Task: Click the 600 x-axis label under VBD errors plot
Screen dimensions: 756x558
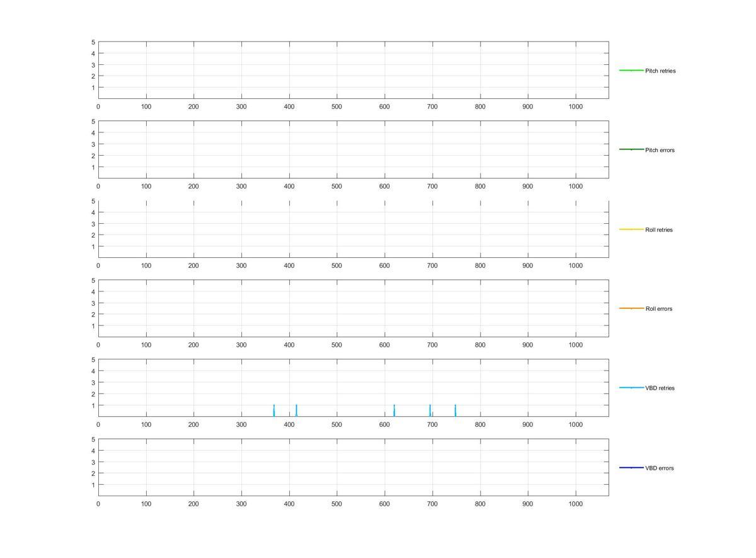Action: [x=384, y=504]
